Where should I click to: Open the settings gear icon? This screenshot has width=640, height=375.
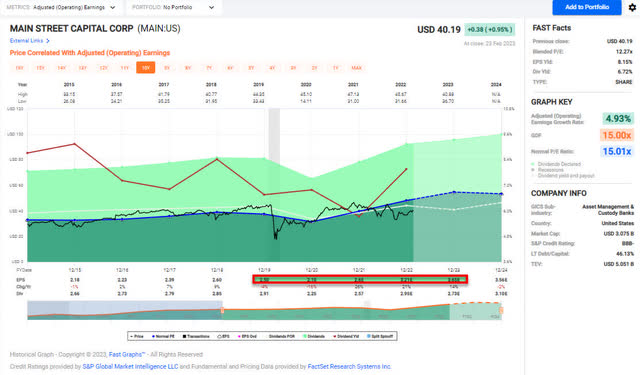click(x=632, y=7)
